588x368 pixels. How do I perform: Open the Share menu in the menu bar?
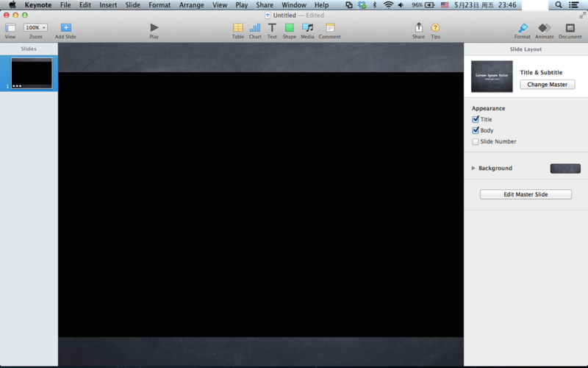click(x=265, y=5)
